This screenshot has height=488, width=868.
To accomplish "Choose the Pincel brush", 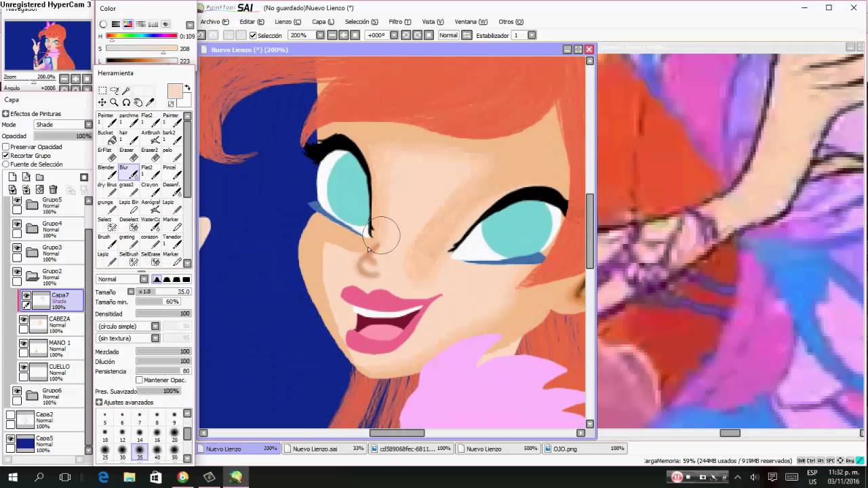I will point(172,171).
